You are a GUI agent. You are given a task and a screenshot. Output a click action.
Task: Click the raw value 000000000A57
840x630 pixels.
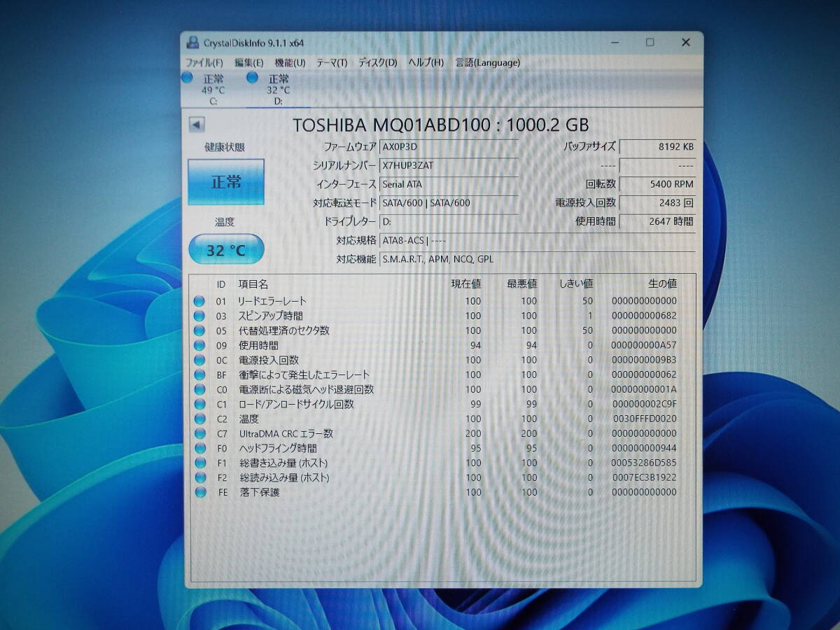click(x=644, y=345)
